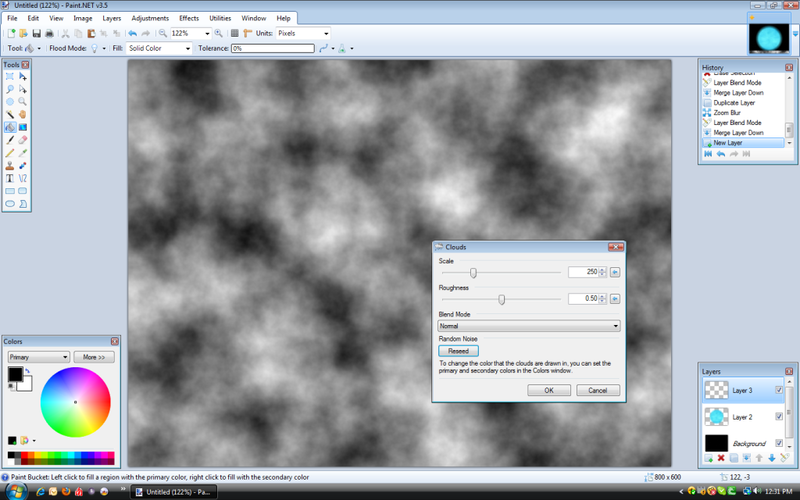Select the Pan hand tool
The height and width of the screenshot is (500, 800).
[22, 115]
